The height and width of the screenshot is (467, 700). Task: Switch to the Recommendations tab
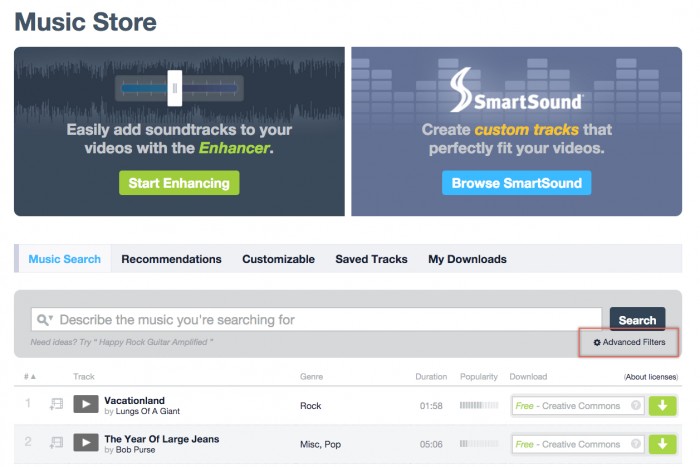click(x=171, y=259)
